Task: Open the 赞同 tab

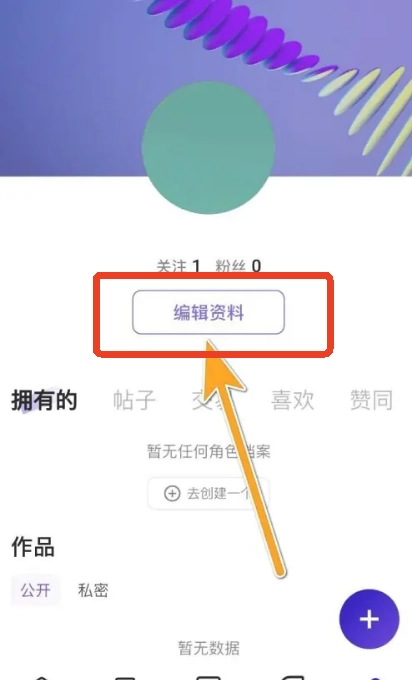Action: pos(371,400)
